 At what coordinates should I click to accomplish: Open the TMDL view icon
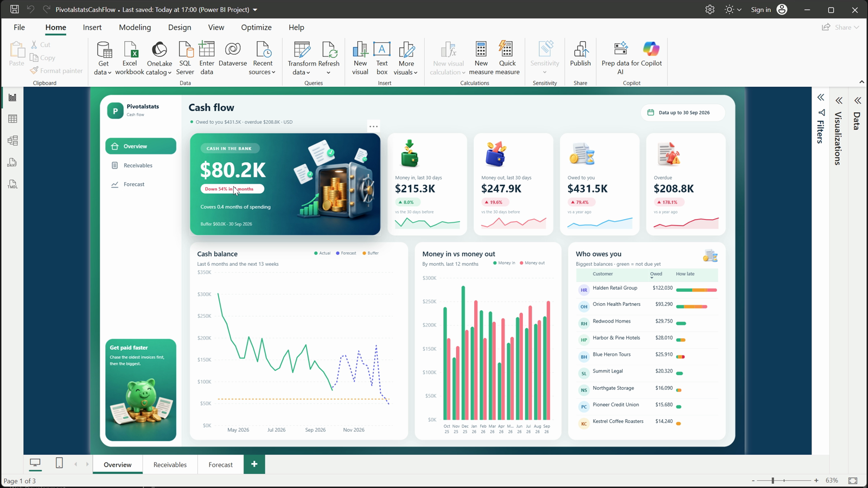(12, 184)
